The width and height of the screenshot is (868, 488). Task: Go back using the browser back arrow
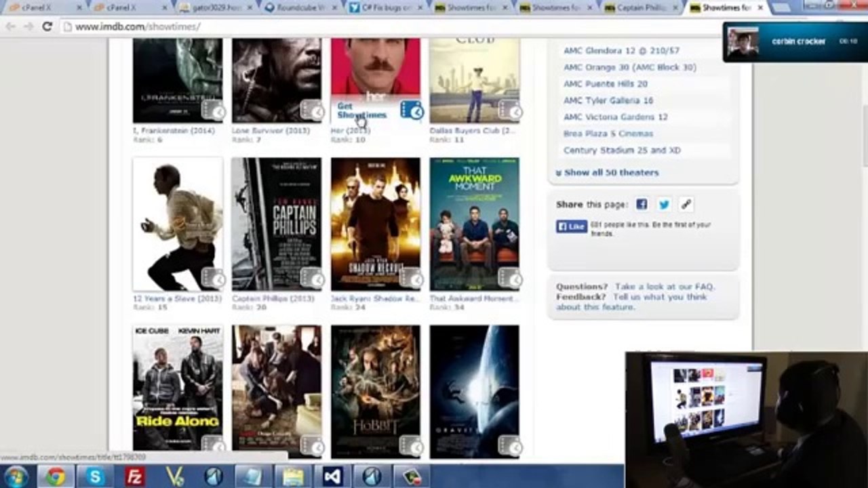pos(11,26)
